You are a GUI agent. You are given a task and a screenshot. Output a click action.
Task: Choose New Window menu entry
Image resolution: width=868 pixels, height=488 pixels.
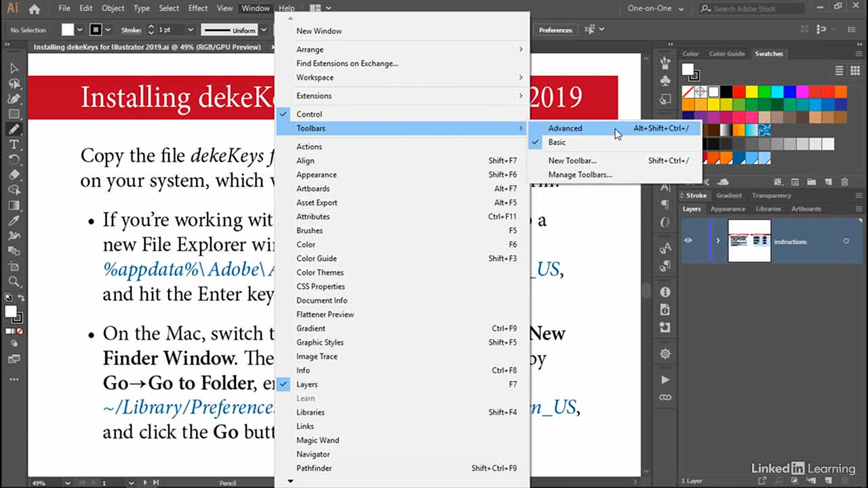(401, 31)
